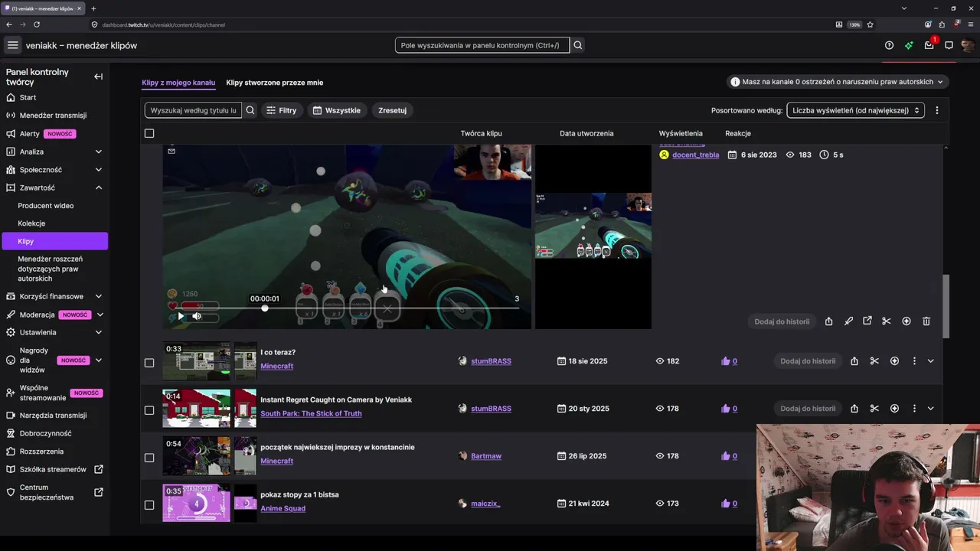
Task: Click scissors icon for "I co teraz?" clip
Action: click(x=874, y=361)
